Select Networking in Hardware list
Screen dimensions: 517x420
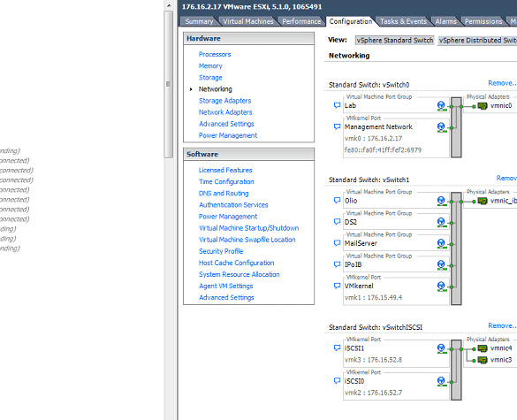[x=216, y=89]
